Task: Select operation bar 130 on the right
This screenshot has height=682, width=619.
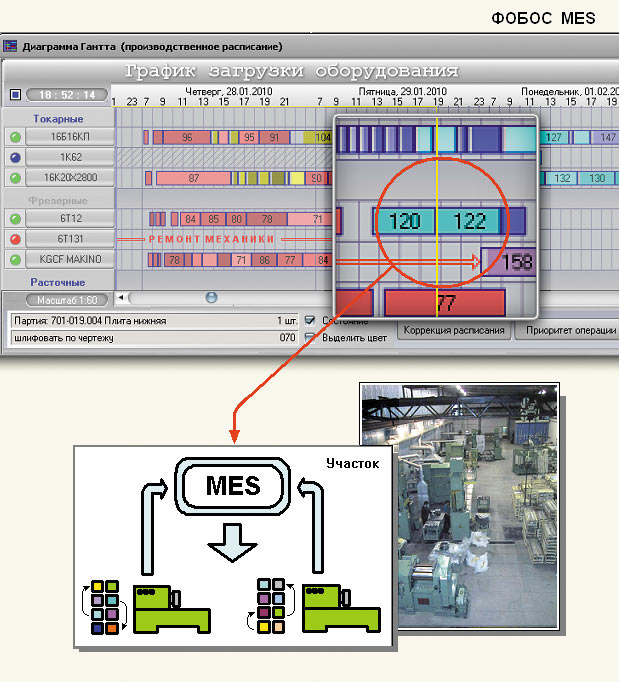Action: pyautogui.click(x=597, y=178)
